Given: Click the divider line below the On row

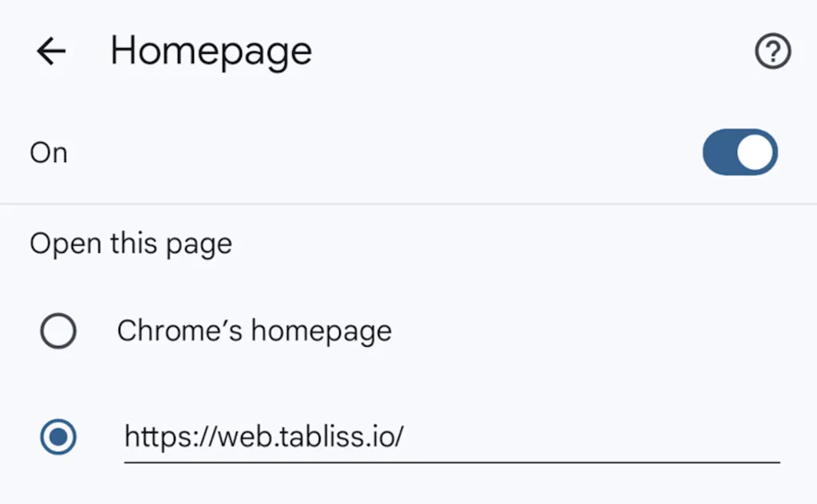Looking at the screenshot, I should 408,204.
